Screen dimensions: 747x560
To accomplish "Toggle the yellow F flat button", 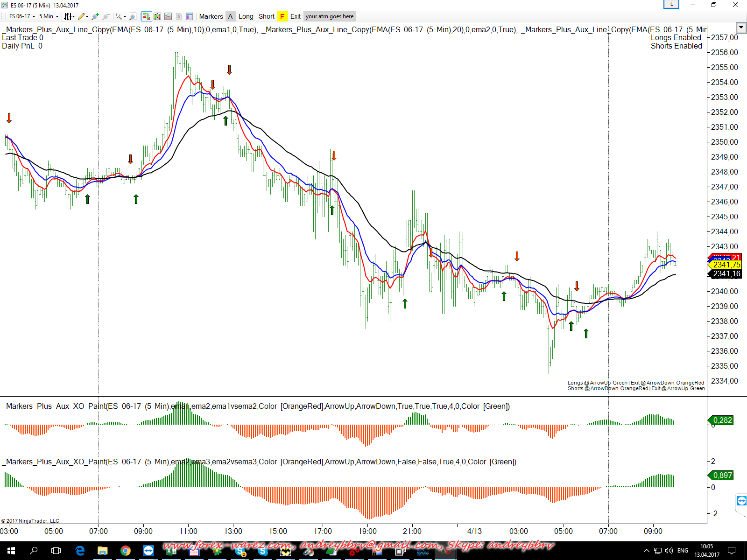I will pyautogui.click(x=282, y=16).
